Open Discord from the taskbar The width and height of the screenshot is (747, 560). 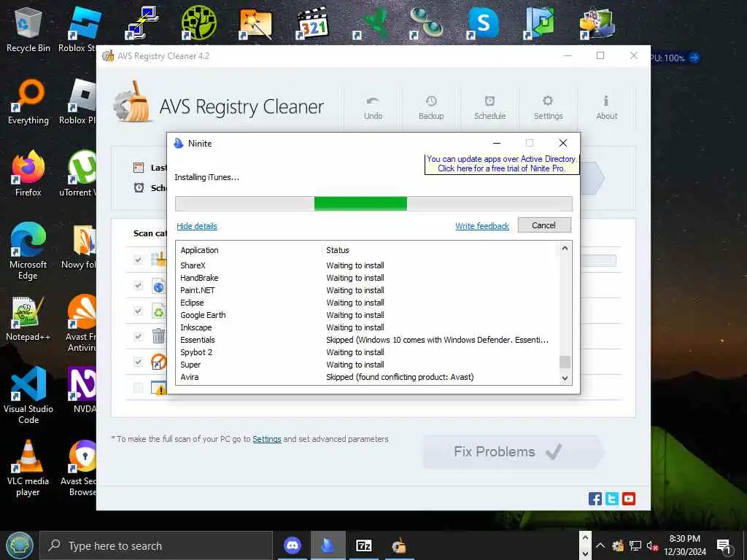pyautogui.click(x=292, y=545)
